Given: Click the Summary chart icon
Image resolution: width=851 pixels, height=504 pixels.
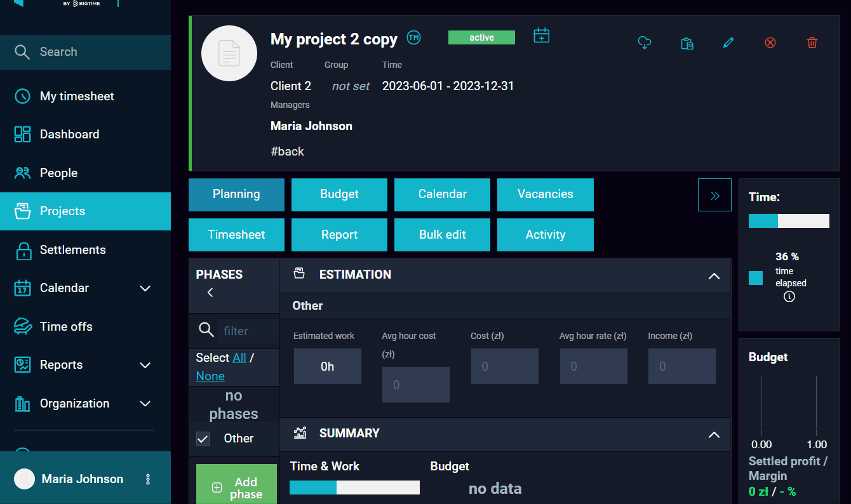Looking at the screenshot, I should 300,433.
